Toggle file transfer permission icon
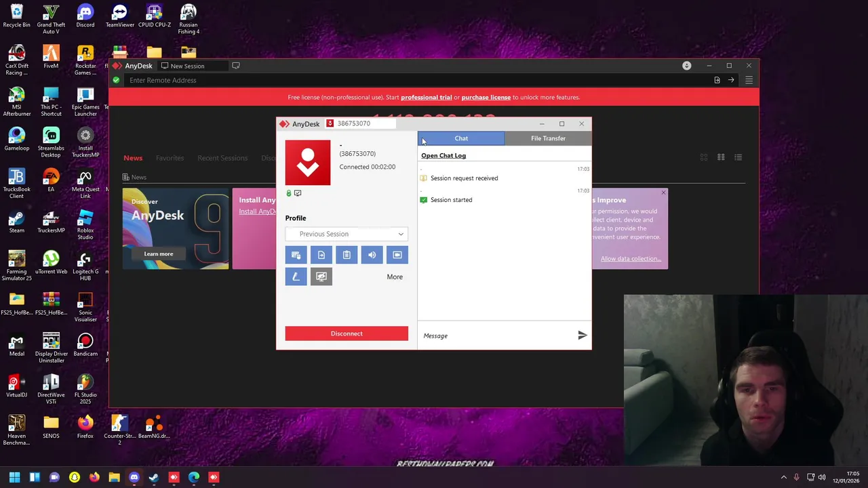 (321, 255)
